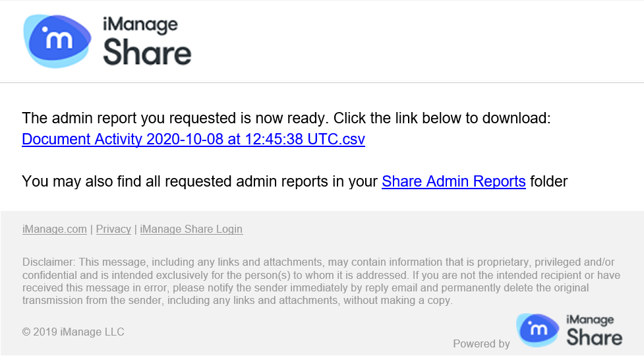Click the iManage logo icon in the header
644x356 pixels.
[57, 40]
